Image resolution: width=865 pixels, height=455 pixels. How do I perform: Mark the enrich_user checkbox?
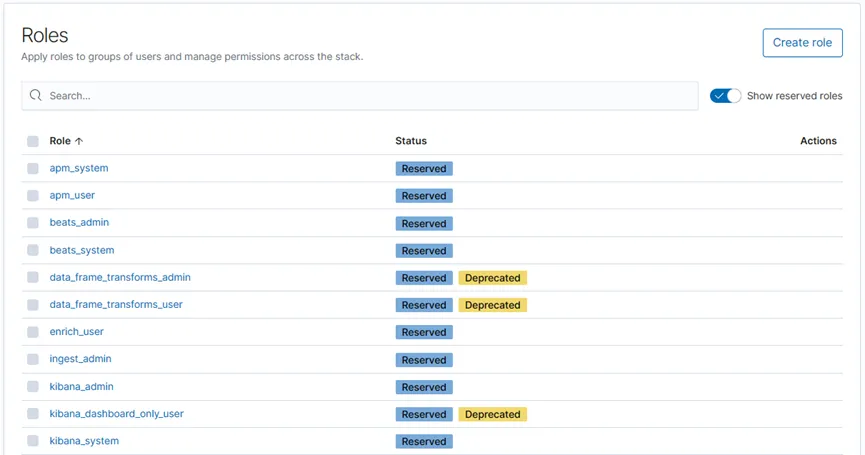[33, 331]
